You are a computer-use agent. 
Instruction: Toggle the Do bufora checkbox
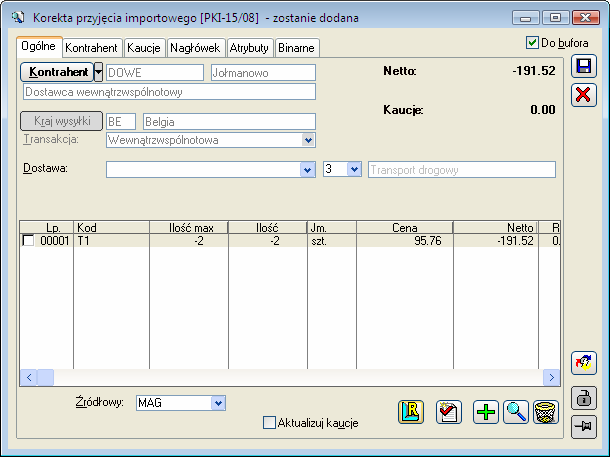pos(532,42)
